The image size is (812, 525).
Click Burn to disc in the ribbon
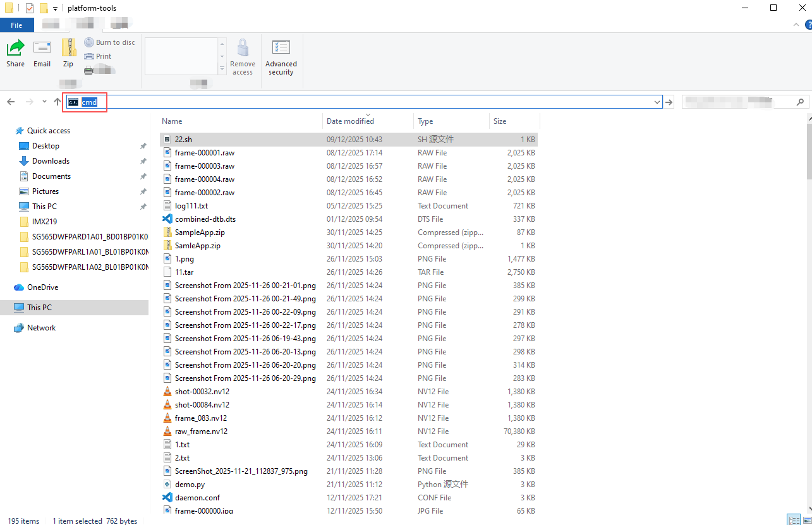(x=109, y=42)
